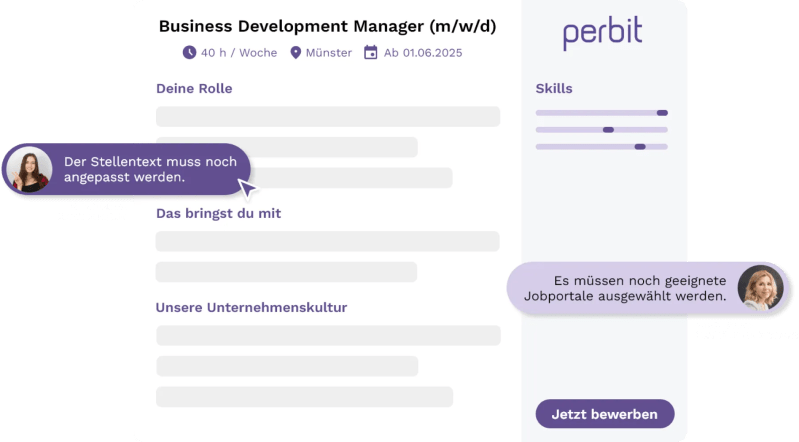799x442 pixels.
Task: Click the first placeholder line under Das bringst du mit
Action: [328, 241]
